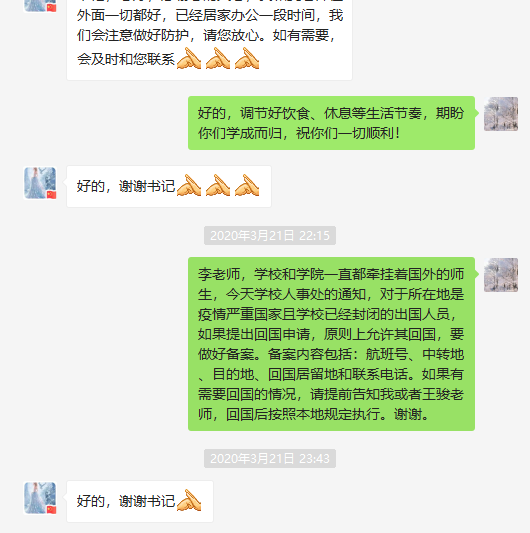Click first hand emoji after "会及时和您联系"
This screenshot has height=533, width=530.
coord(189,58)
